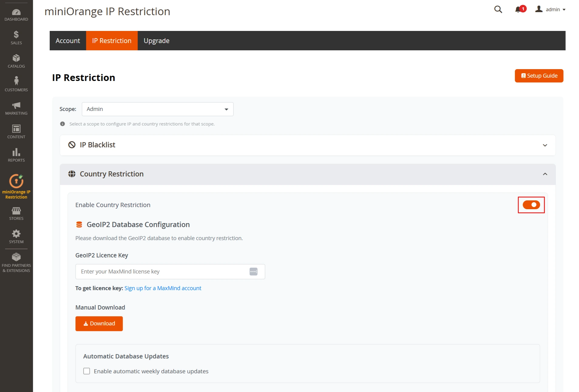Image resolution: width=579 pixels, height=392 pixels.
Task: Click the miniOrange IP Restriction sidebar icon
Action: click(x=16, y=181)
